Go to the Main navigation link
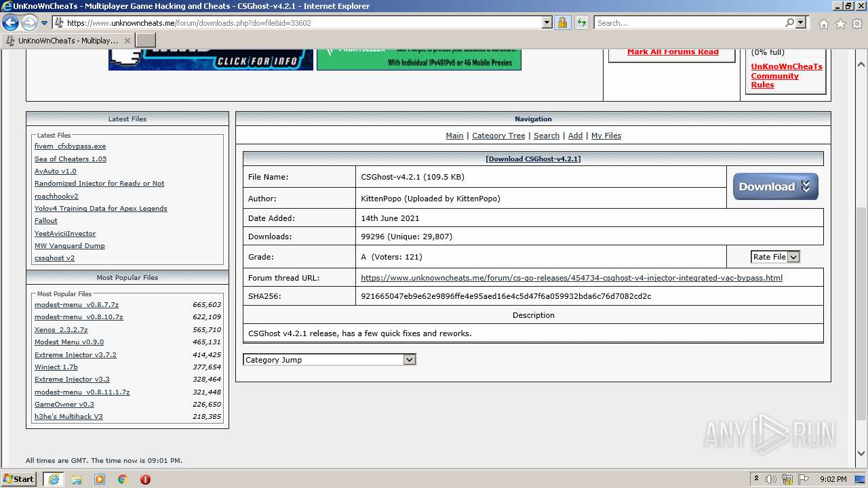Image resolution: width=868 pixels, height=488 pixels. 454,136
